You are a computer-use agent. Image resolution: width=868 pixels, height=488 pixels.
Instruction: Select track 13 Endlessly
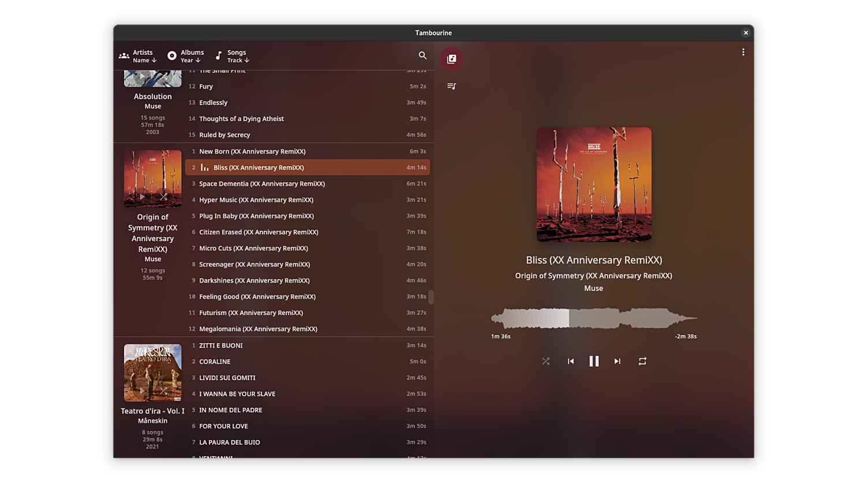tap(308, 103)
